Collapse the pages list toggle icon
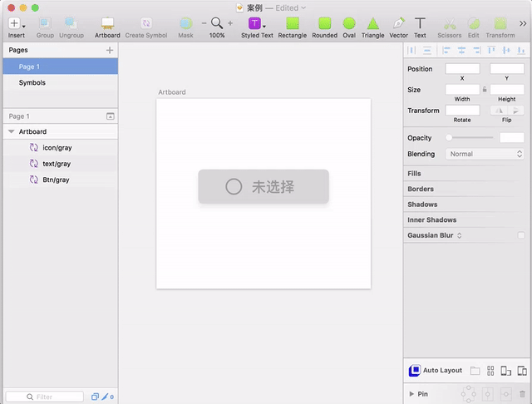This screenshot has height=404, width=532. [x=111, y=116]
